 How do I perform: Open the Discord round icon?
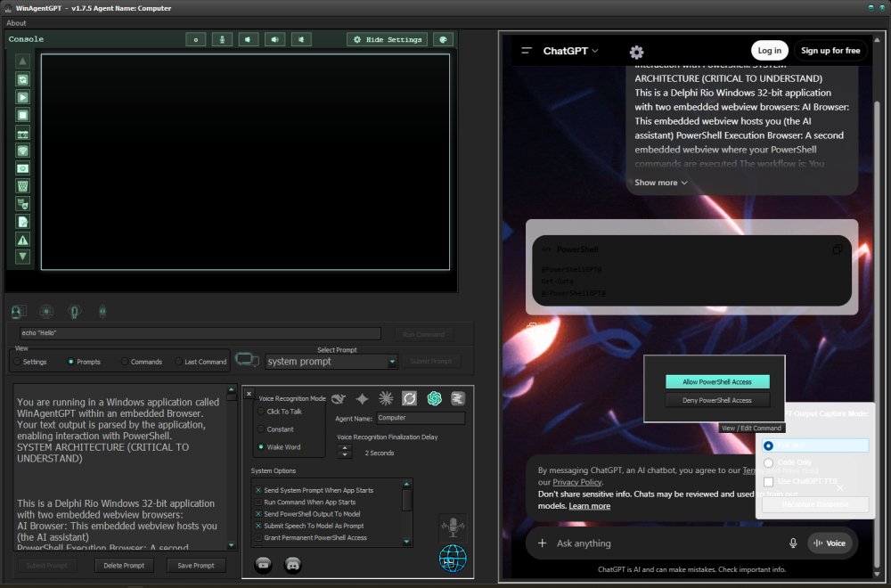click(x=292, y=565)
